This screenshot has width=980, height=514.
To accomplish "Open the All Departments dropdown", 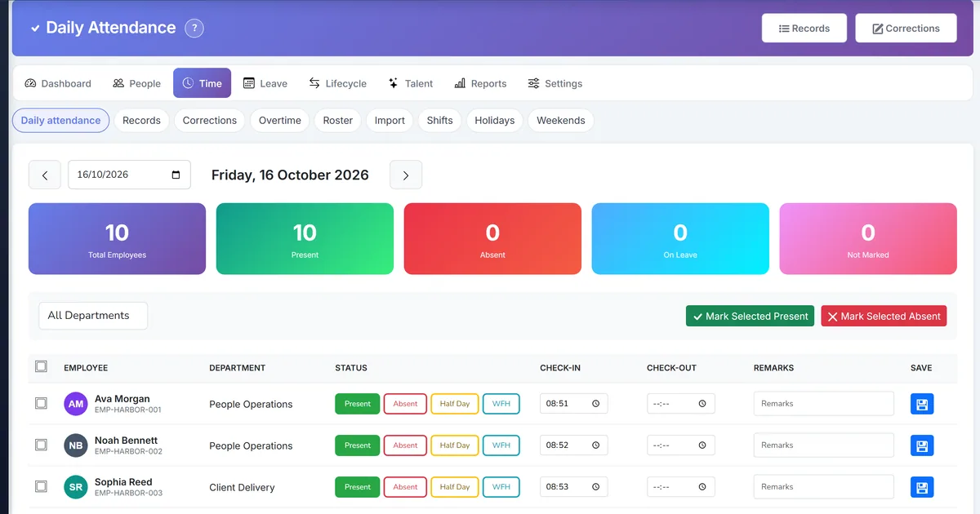I will (x=93, y=316).
